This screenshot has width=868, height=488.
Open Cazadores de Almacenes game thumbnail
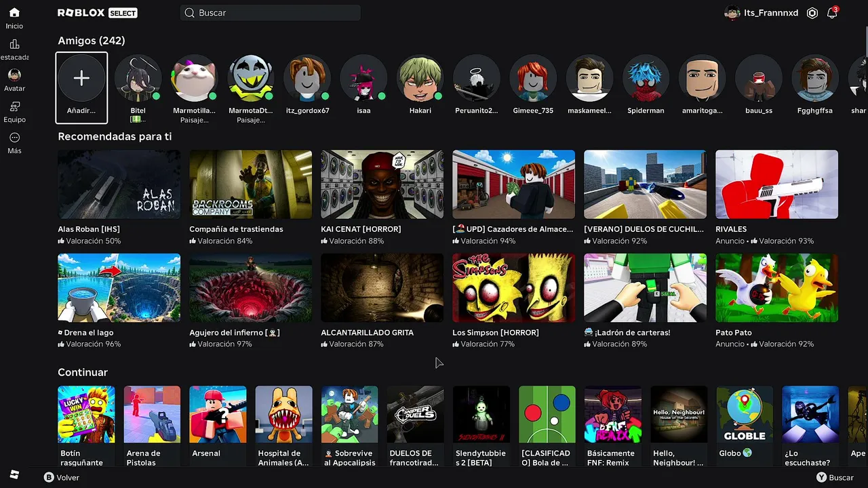click(514, 184)
